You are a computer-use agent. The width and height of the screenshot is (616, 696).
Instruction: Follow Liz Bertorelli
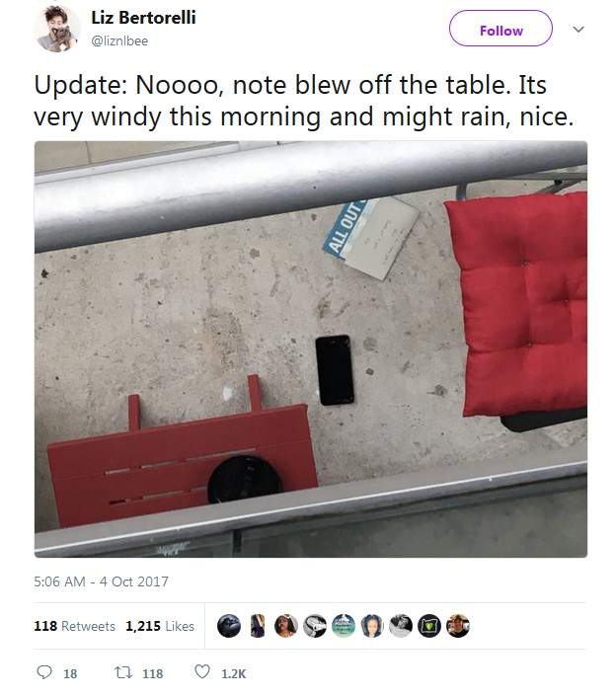click(x=500, y=29)
